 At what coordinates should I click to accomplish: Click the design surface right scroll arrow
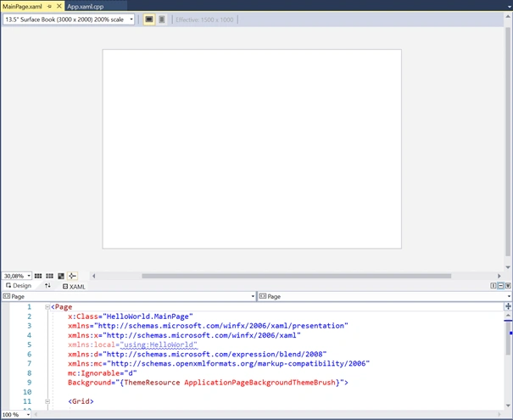499,276
